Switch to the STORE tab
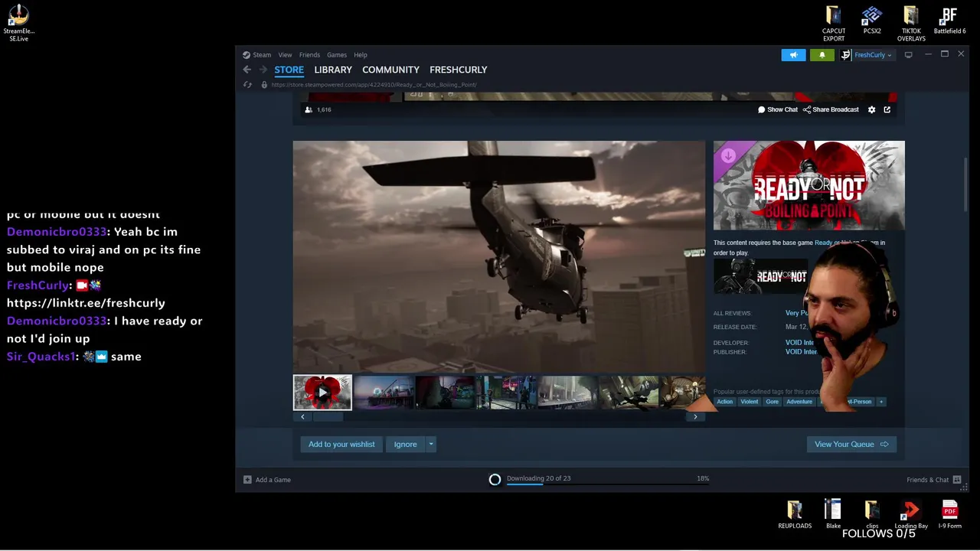The width and height of the screenshot is (980, 551). (289, 70)
